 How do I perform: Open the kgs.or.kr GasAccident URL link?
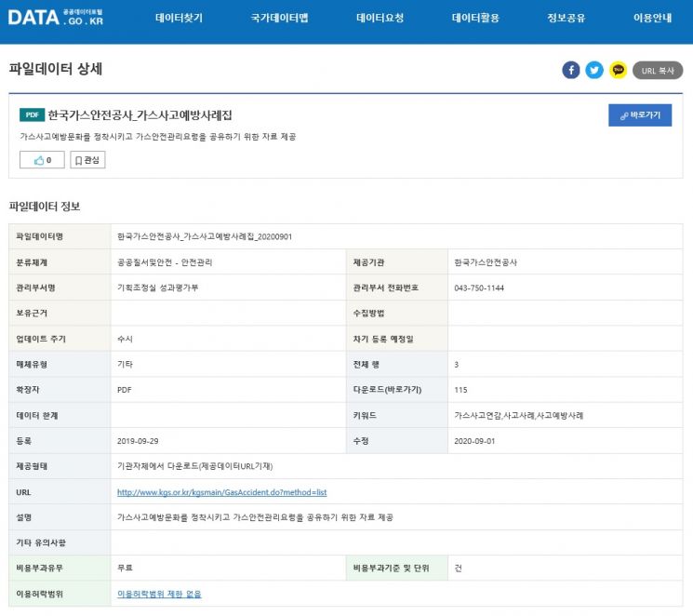point(222,492)
